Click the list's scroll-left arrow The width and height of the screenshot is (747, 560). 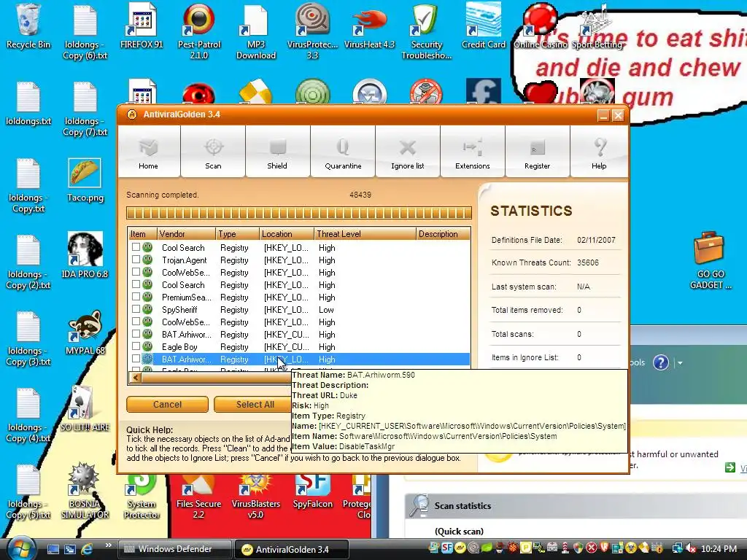[x=136, y=378]
